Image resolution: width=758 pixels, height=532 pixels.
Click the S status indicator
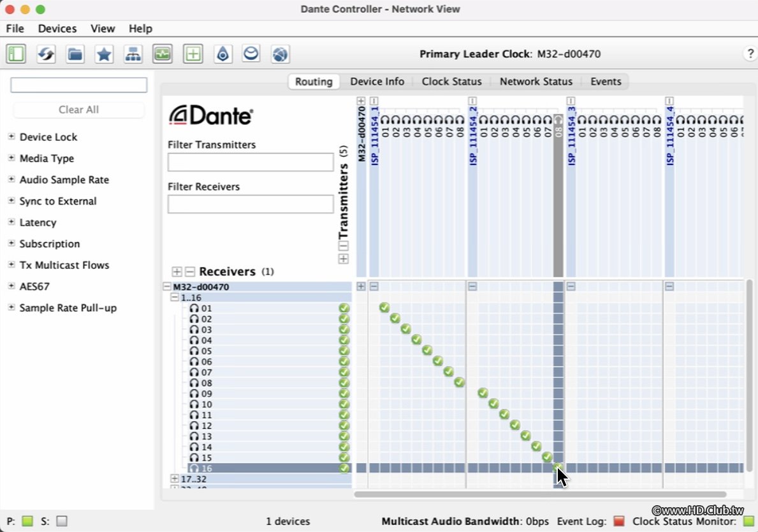click(x=62, y=521)
